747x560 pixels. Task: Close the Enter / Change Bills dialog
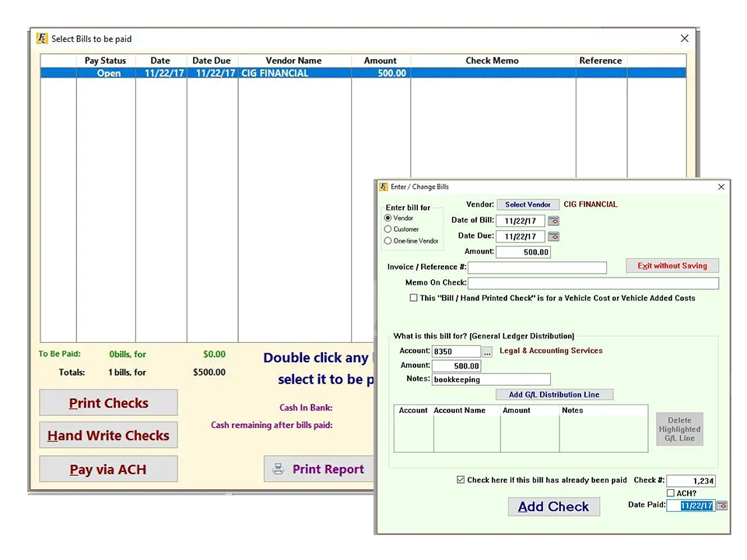(x=721, y=187)
